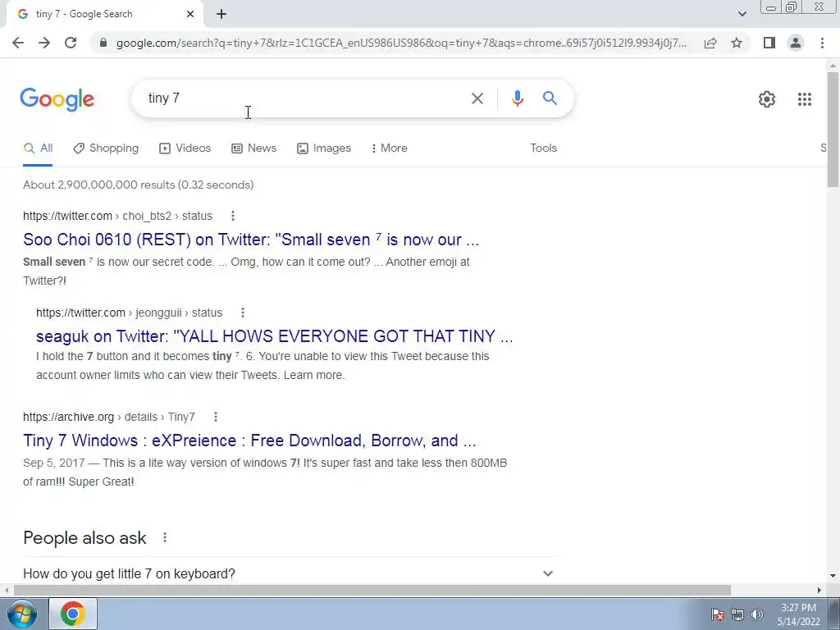The height and width of the screenshot is (630, 840).
Task: Click the Chrome taskbar button
Action: click(73, 614)
